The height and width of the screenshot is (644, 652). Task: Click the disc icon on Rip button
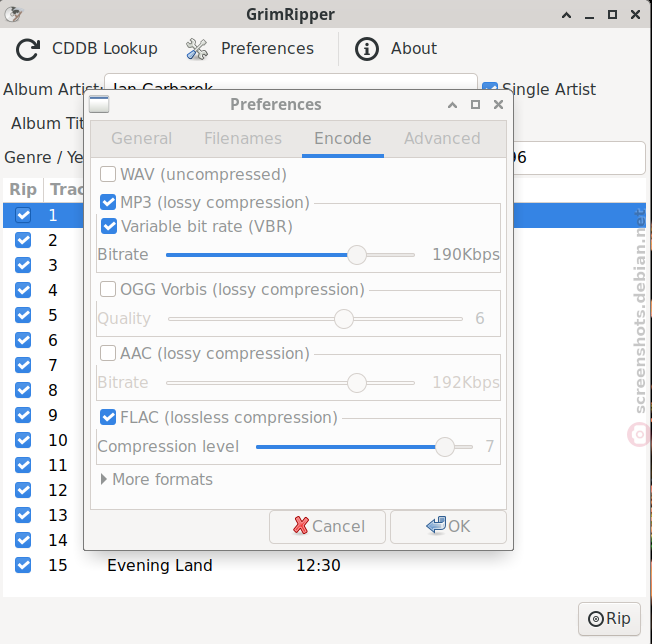coord(595,619)
